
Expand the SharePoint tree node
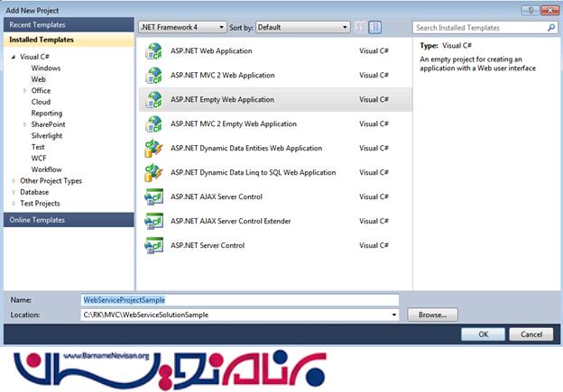(24, 124)
